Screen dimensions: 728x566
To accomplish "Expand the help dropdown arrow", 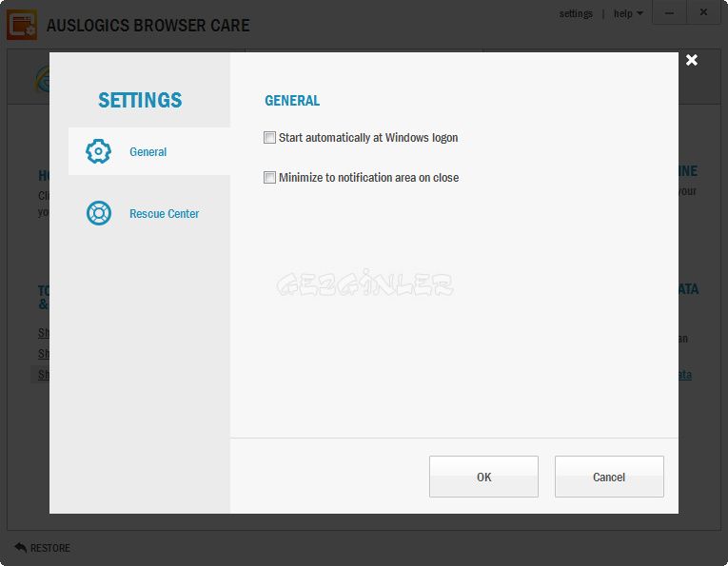I will point(639,13).
